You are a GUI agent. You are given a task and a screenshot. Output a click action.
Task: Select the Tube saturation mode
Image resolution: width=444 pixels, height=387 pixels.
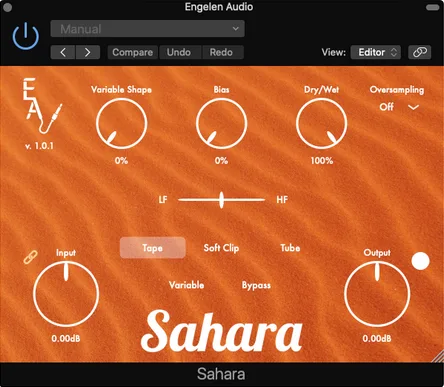[x=290, y=248]
